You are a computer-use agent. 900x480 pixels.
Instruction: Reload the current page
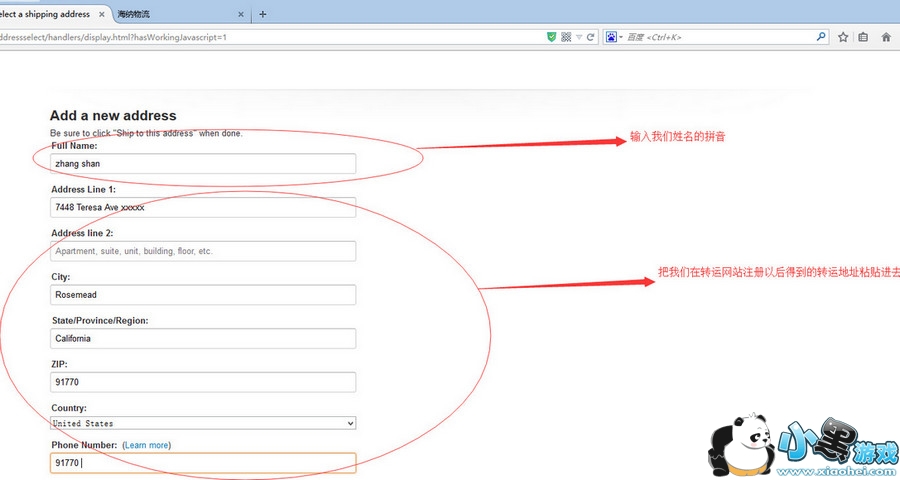pos(590,37)
